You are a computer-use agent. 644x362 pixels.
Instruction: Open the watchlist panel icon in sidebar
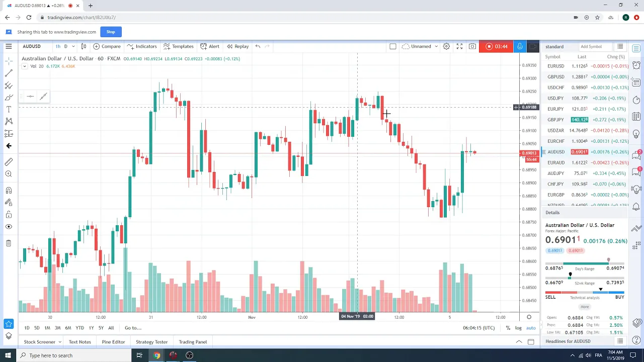(636, 49)
